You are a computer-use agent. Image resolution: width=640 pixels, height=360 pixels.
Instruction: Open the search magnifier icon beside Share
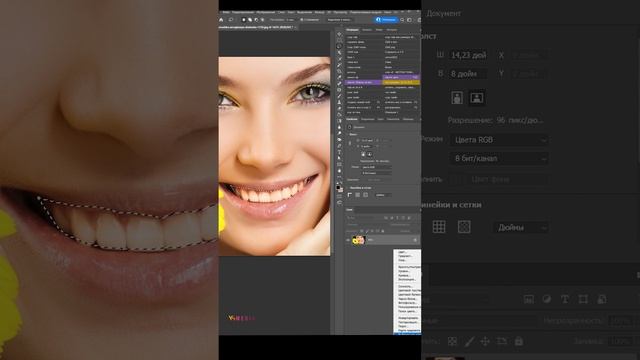pos(402,20)
